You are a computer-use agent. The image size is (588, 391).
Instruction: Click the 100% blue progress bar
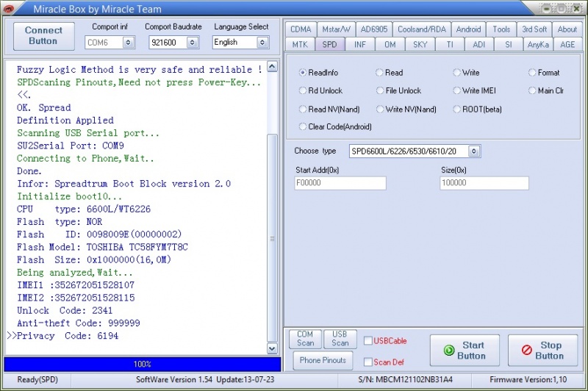coord(142,364)
